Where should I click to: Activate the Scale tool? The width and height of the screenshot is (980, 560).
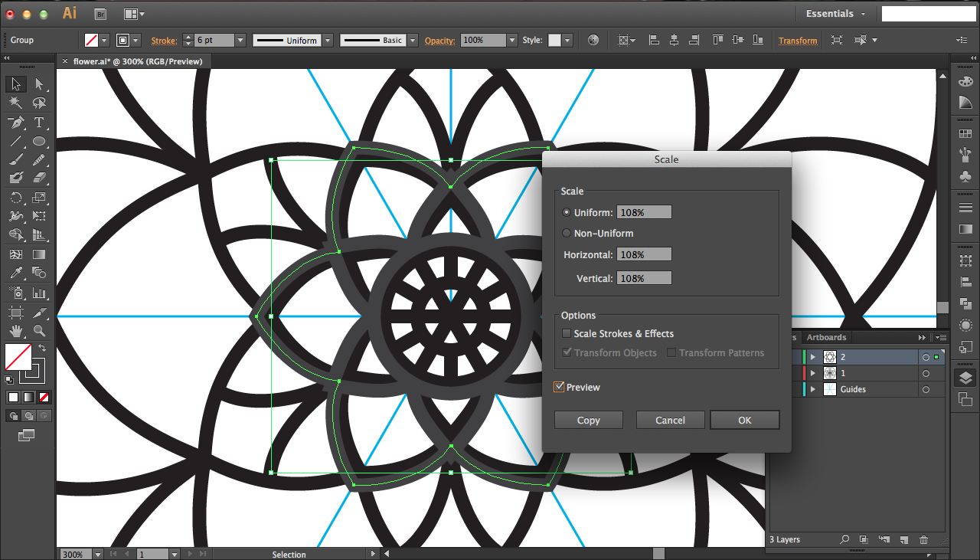(39, 198)
